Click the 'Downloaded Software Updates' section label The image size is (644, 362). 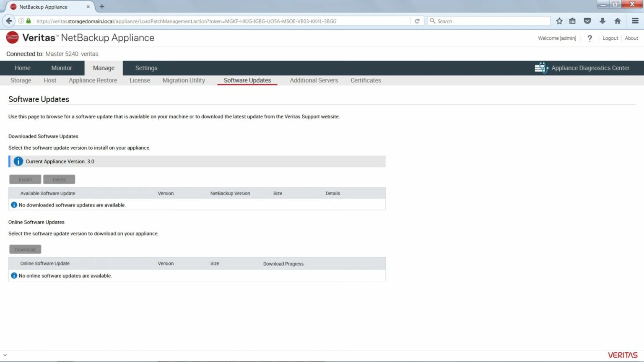pos(43,136)
